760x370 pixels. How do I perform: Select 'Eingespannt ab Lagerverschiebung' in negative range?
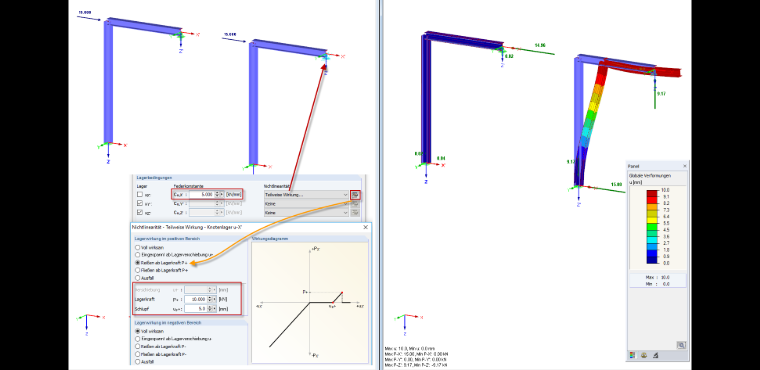click(138, 338)
